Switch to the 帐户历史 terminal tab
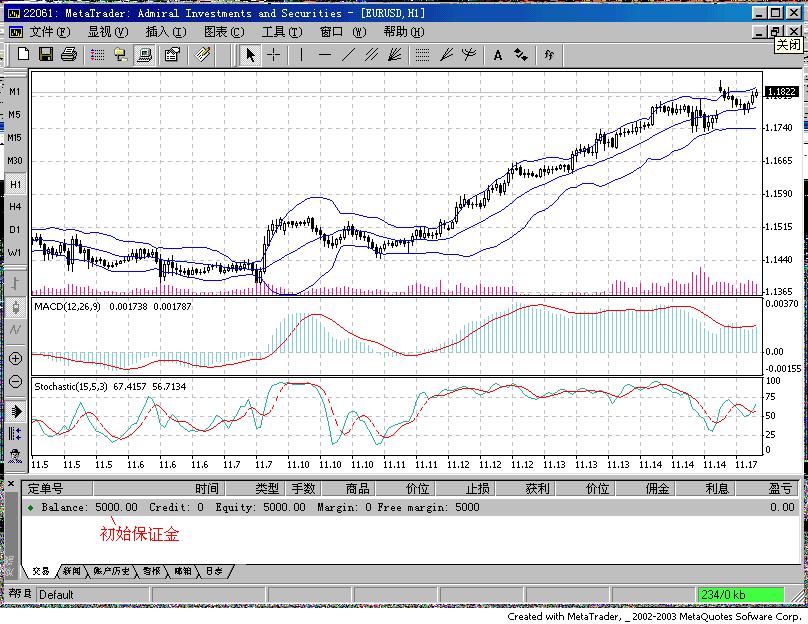This screenshot has width=808, height=624. 111,572
